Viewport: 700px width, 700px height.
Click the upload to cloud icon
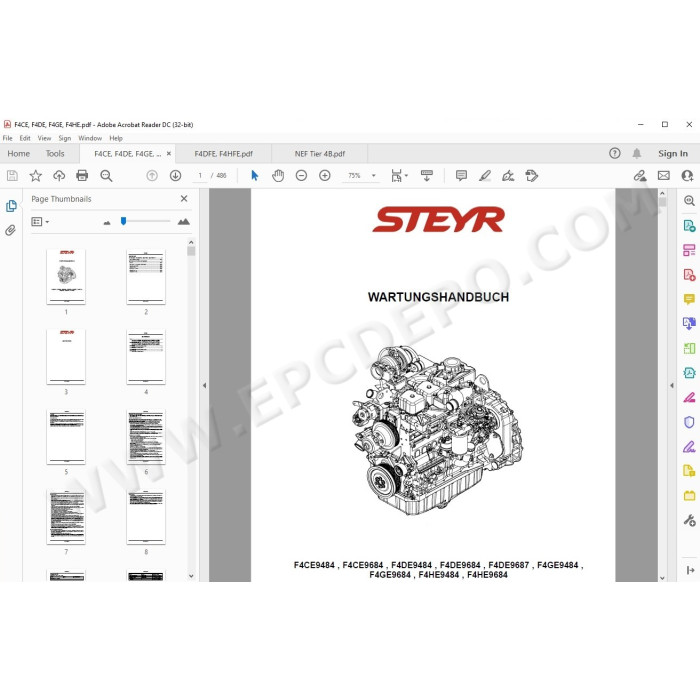[x=59, y=176]
